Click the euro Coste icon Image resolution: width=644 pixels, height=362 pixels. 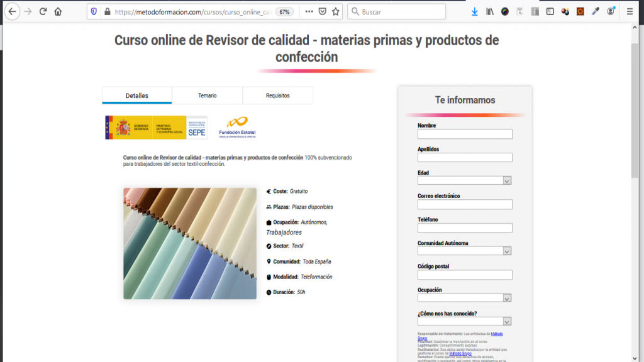coord(269,191)
